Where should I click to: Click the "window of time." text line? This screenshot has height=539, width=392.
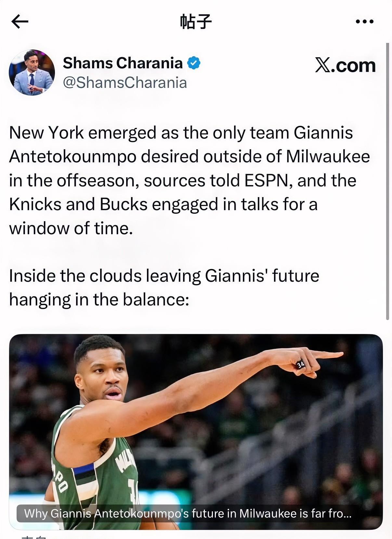point(71,228)
